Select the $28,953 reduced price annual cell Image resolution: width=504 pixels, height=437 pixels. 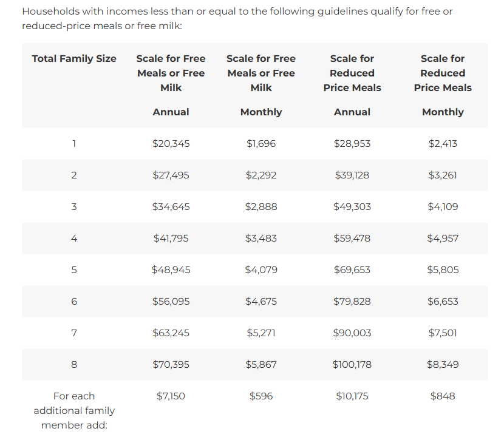coord(352,143)
